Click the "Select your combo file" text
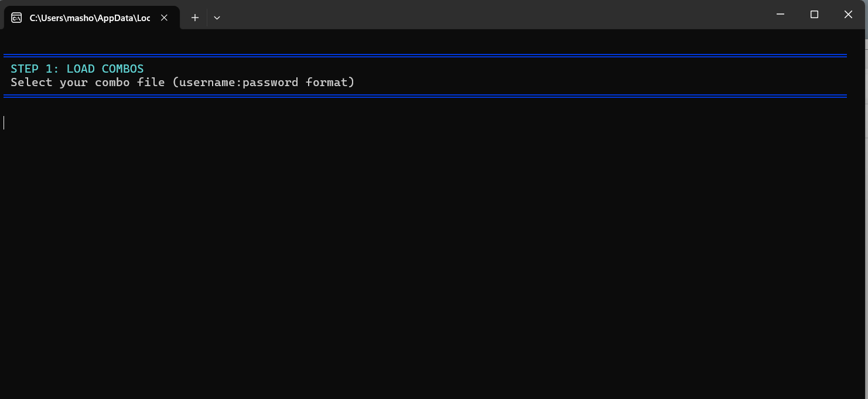 88,82
